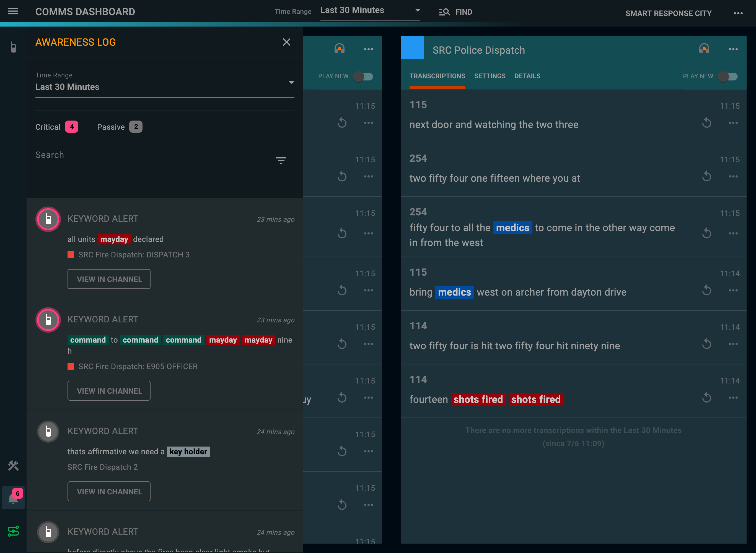Replay 'bring medics west on archer' transcription

point(707,290)
